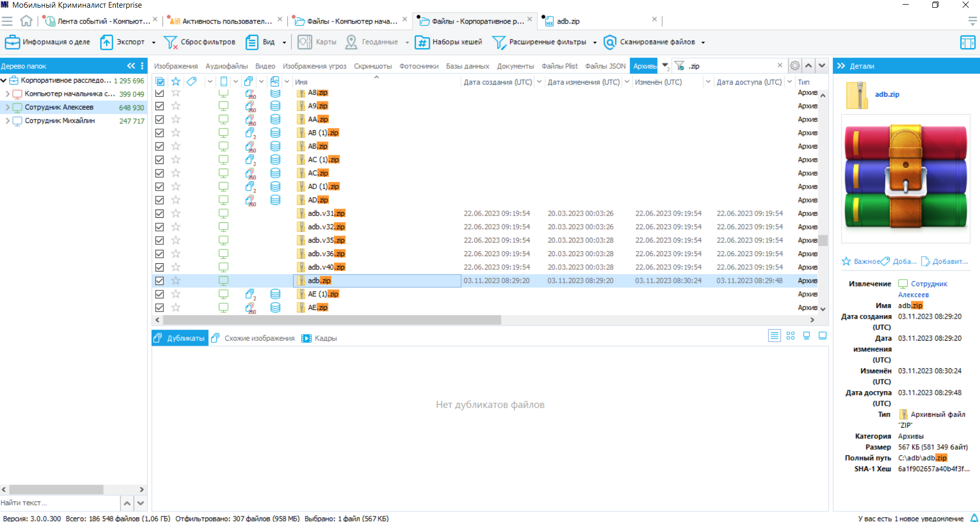This screenshot has width=980, height=522.
Task: Expand Компьютер начальника tree node
Action: tap(8, 94)
